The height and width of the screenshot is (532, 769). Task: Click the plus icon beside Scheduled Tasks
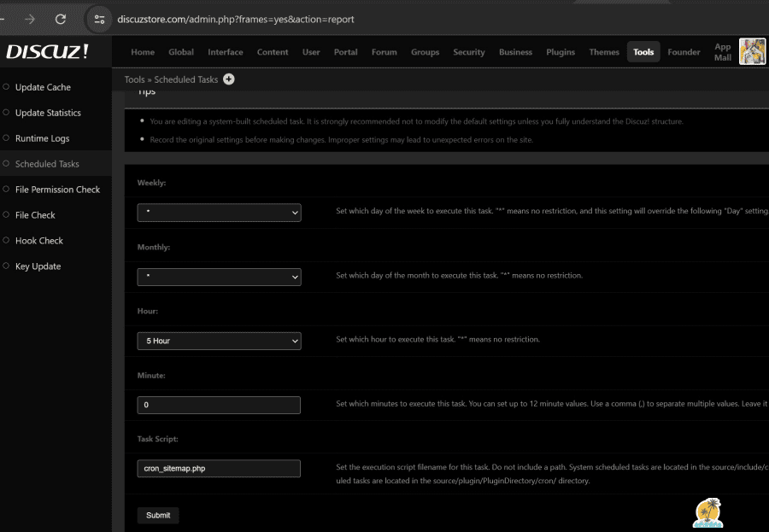(x=228, y=79)
